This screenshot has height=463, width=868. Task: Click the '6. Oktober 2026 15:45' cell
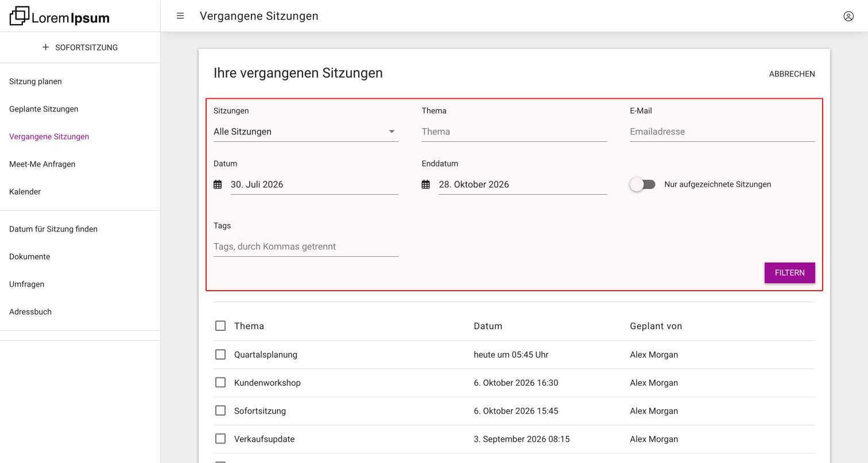coord(516,411)
